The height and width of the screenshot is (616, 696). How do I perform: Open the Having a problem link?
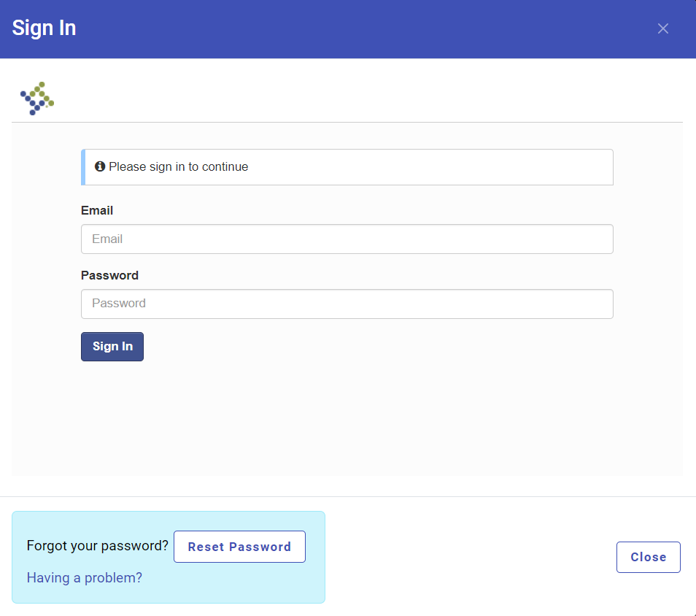pos(84,577)
